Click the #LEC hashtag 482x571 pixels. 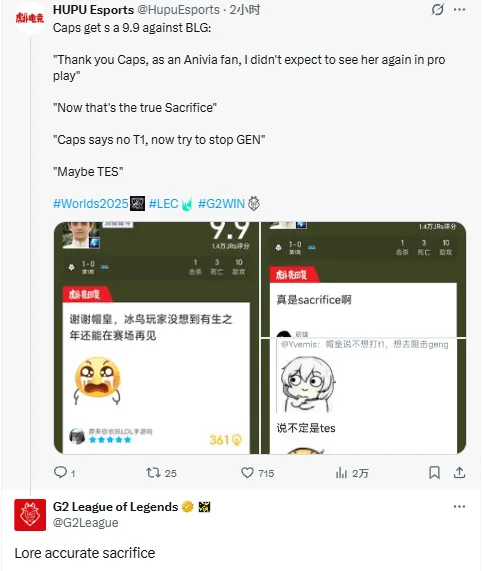[x=163, y=204]
